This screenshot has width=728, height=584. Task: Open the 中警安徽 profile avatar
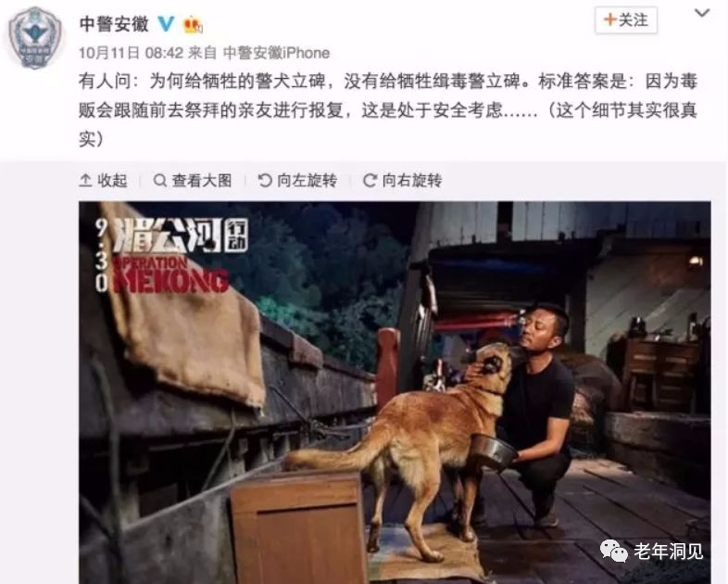(35, 38)
